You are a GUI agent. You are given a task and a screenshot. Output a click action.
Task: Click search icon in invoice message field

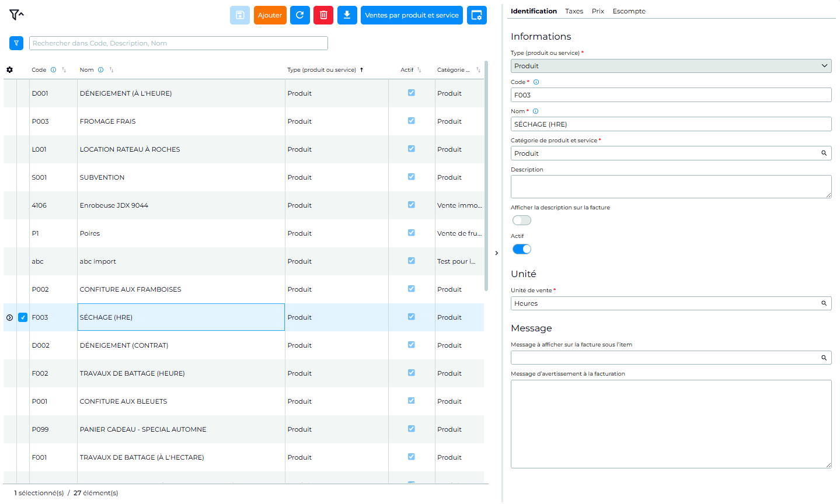tap(824, 358)
